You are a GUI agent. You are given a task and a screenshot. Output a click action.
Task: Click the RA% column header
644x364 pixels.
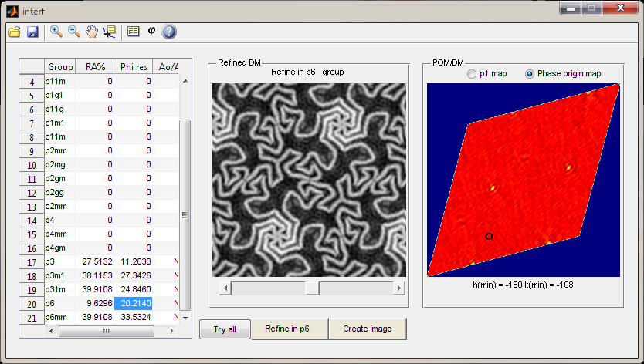(x=96, y=66)
